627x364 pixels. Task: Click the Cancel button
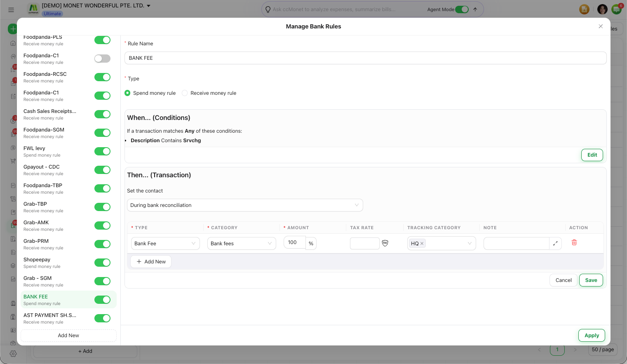564,280
